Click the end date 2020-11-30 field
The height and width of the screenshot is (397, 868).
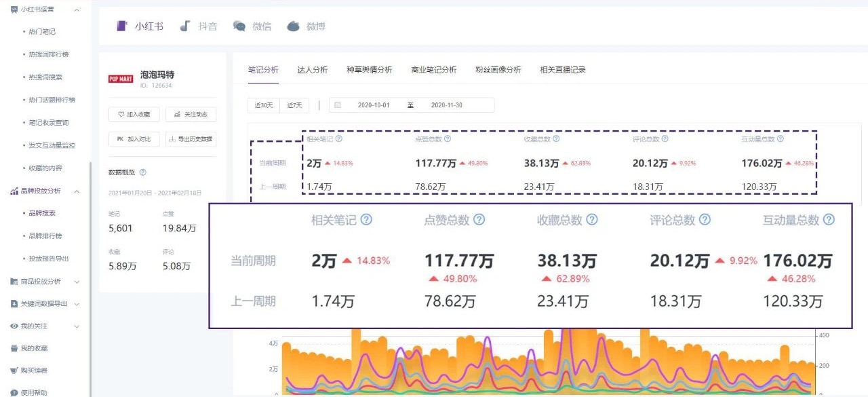[447, 105]
